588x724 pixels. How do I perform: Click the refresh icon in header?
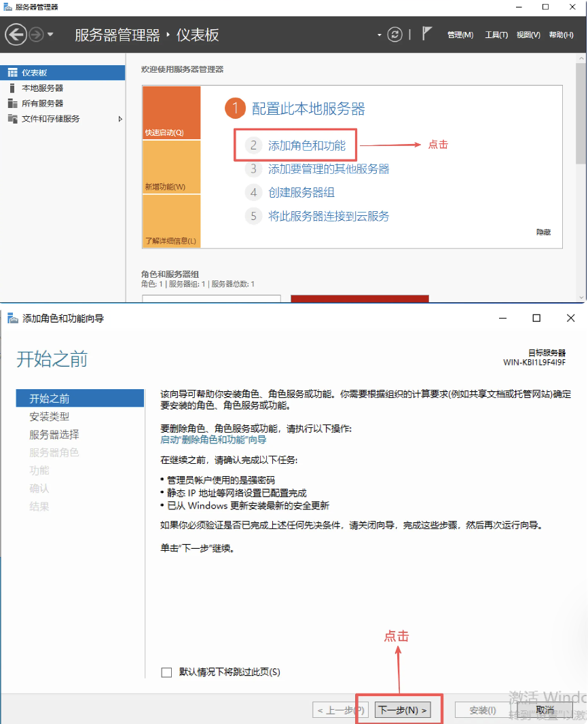tap(395, 35)
